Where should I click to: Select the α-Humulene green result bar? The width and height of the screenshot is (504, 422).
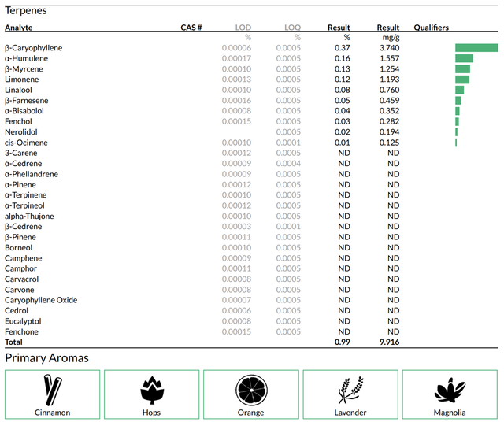click(x=464, y=58)
